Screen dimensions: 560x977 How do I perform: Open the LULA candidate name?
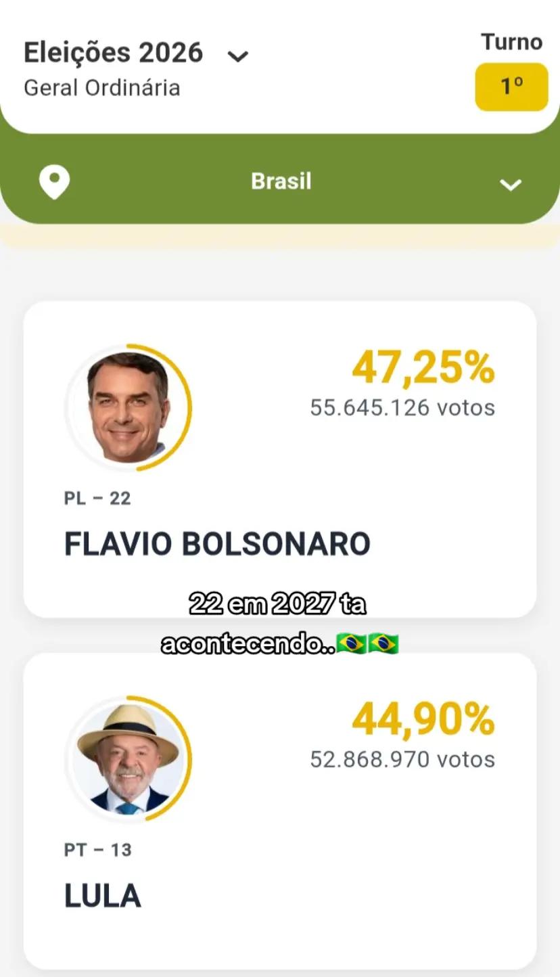tap(103, 896)
